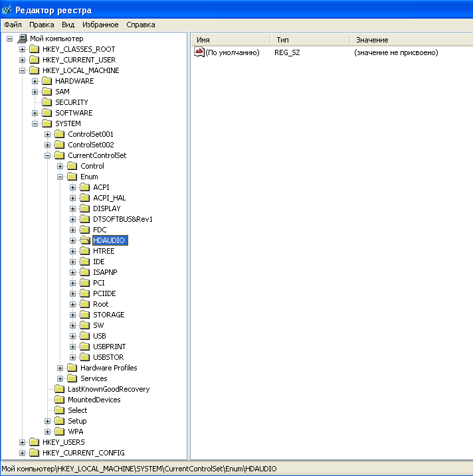This screenshot has height=476, width=473.
Task: Click the registry editor title bar icon
Action: point(7,11)
